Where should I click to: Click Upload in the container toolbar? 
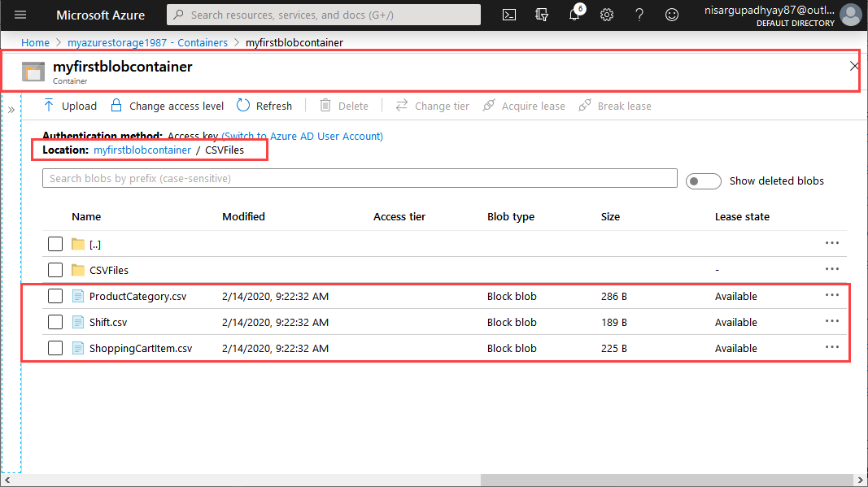70,106
